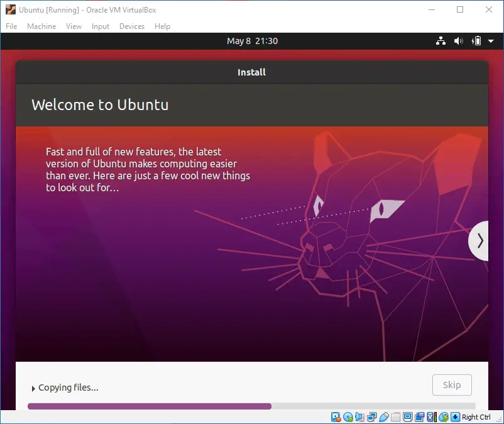Screen dimensions: 504x424
Task: Advance to the next installer slide
Action: [479, 241]
